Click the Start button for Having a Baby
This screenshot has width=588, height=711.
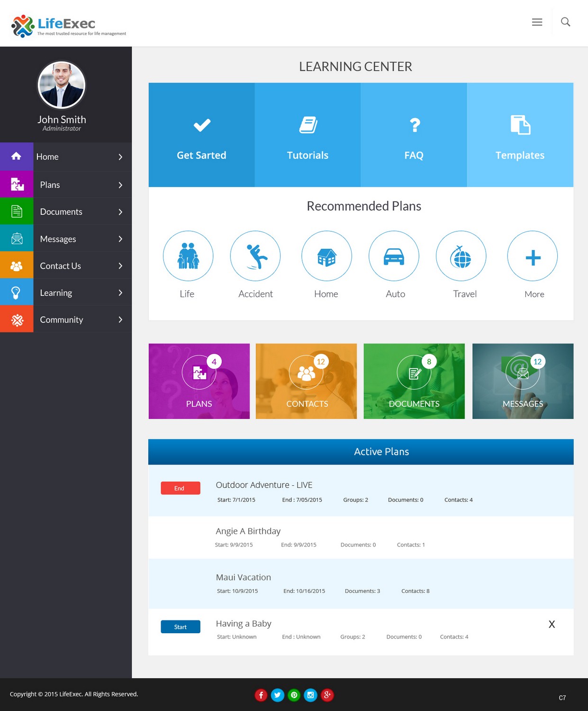(x=181, y=627)
